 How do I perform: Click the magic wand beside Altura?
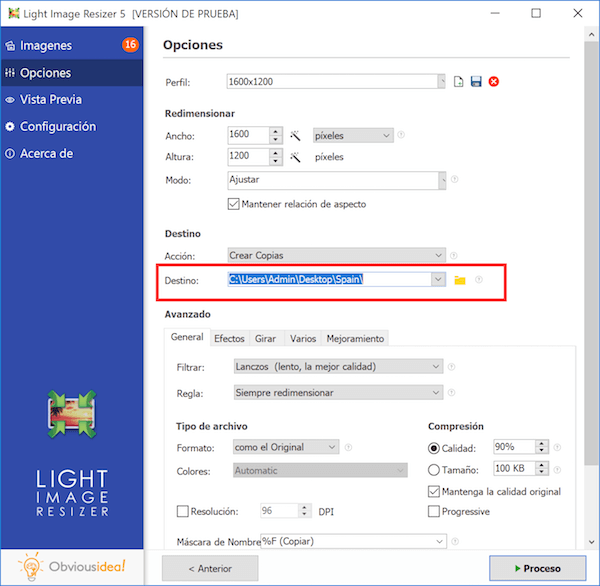[x=295, y=157]
